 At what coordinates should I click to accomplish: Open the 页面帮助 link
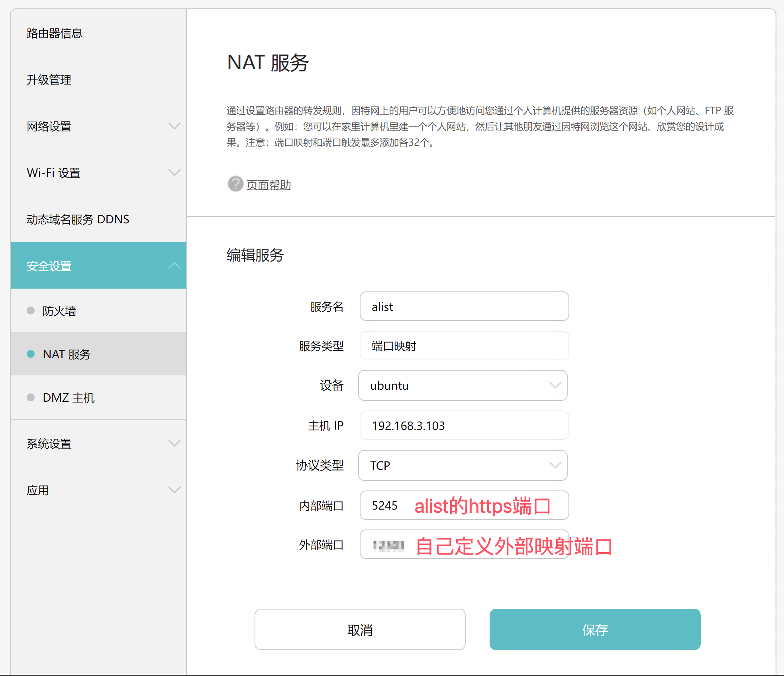[269, 185]
